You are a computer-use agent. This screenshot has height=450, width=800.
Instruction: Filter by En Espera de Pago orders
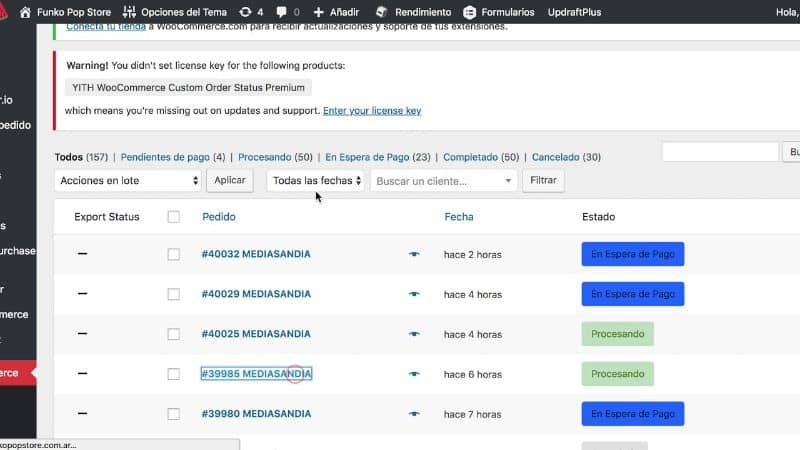(x=367, y=157)
